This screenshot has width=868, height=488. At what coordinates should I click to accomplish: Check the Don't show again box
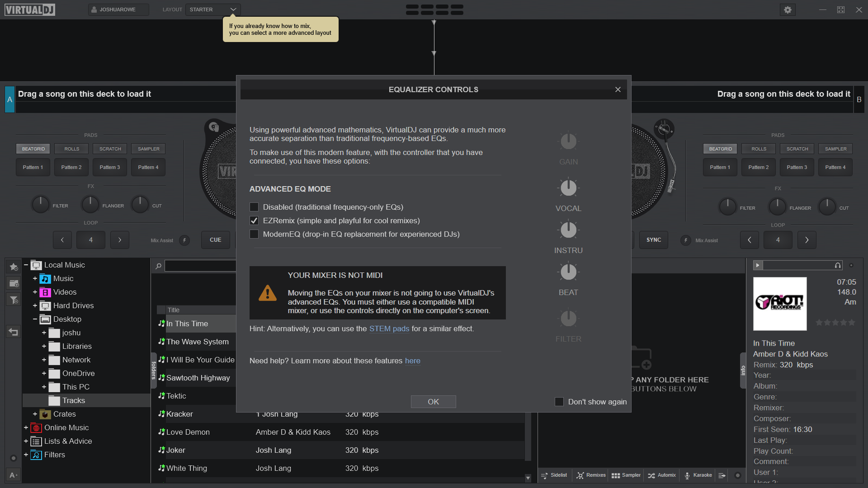pos(559,402)
